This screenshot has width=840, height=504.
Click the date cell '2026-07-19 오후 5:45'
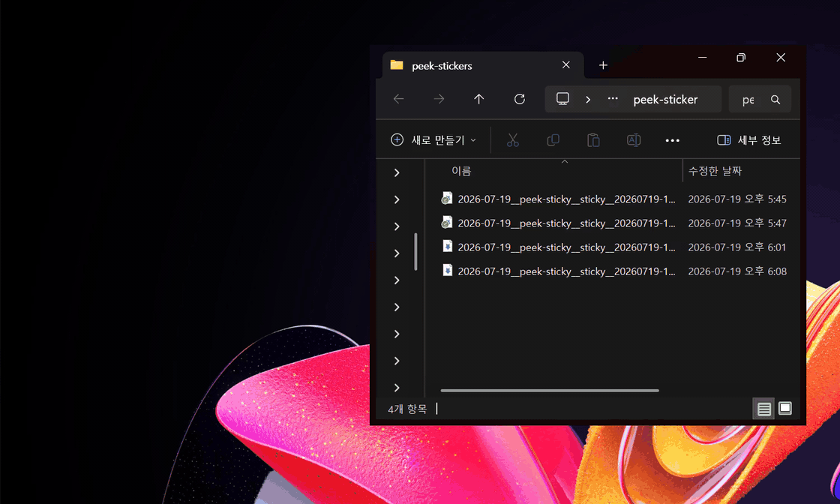click(737, 199)
